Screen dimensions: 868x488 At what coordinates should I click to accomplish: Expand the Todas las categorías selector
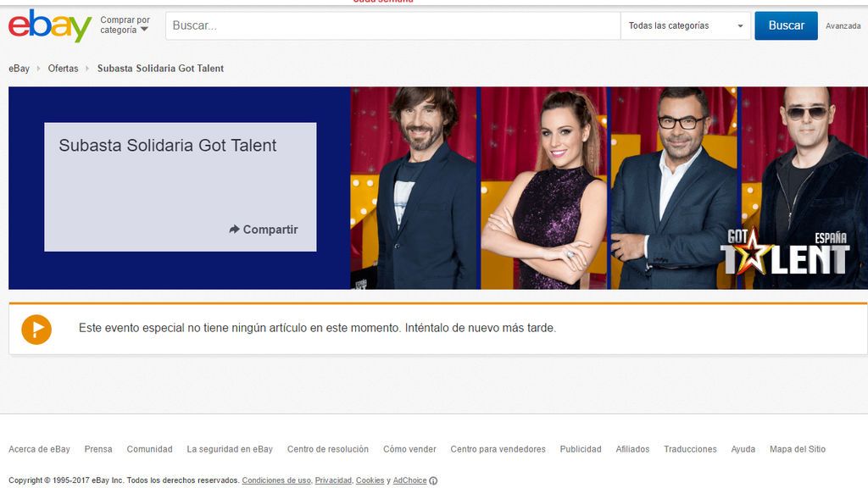pyautogui.click(x=685, y=25)
